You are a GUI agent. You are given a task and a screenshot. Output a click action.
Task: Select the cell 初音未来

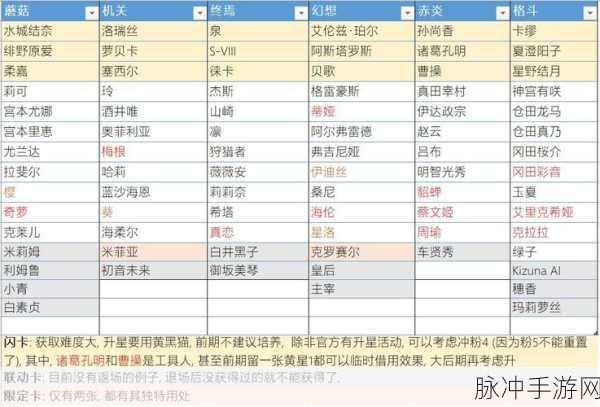click(x=153, y=271)
